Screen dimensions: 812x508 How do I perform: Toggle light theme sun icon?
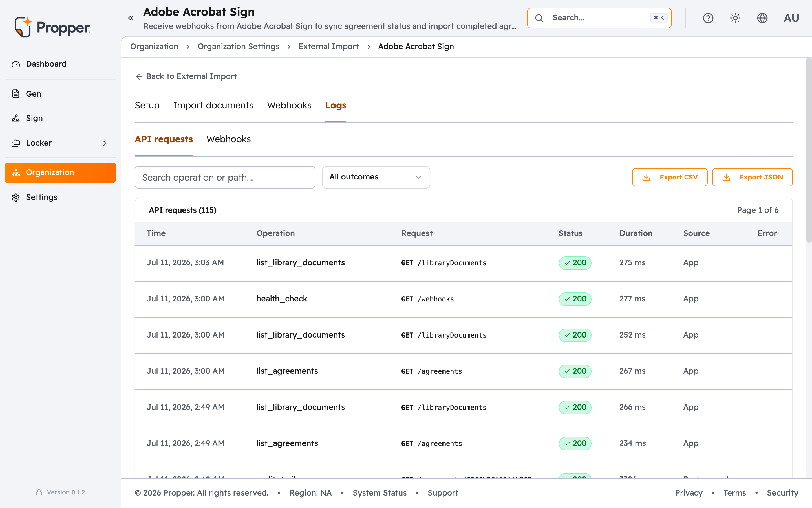pyautogui.click(x=735, y=18)
